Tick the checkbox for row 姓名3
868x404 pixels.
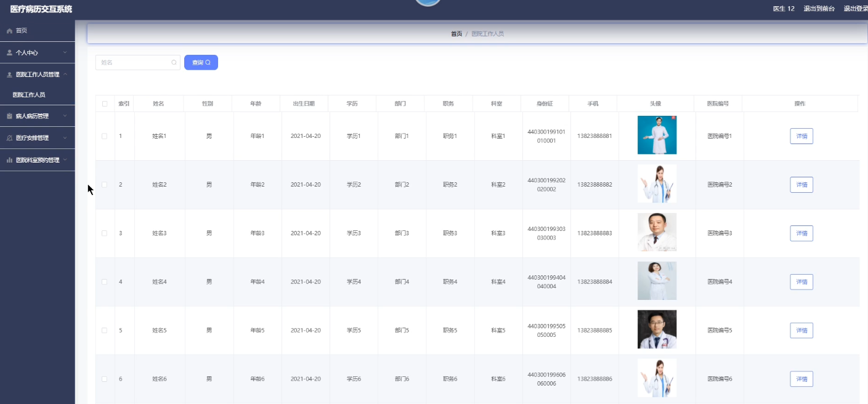point(104,233)
